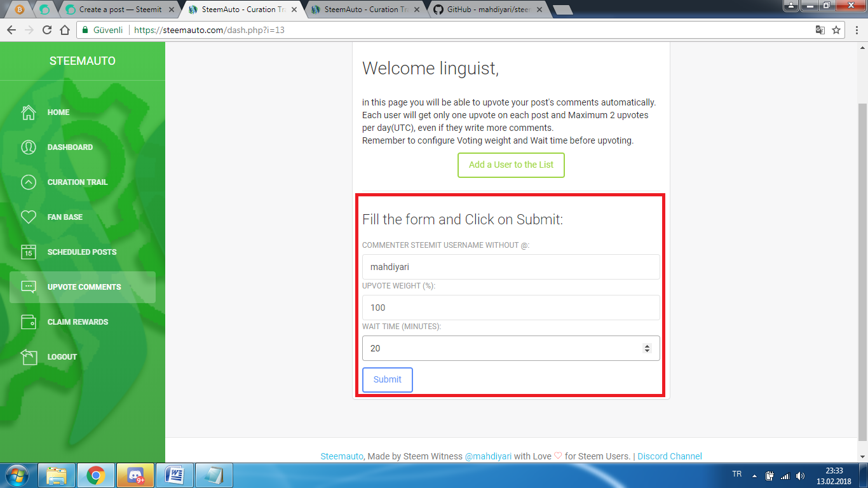
Task: Open the Google Translate icon in address bar
Action: [820, 30]
